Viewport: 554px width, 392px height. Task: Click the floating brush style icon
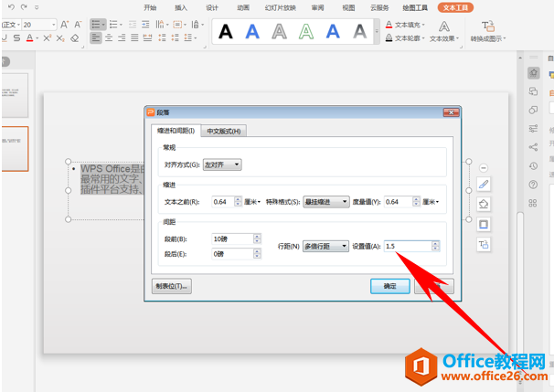point(484,185)
